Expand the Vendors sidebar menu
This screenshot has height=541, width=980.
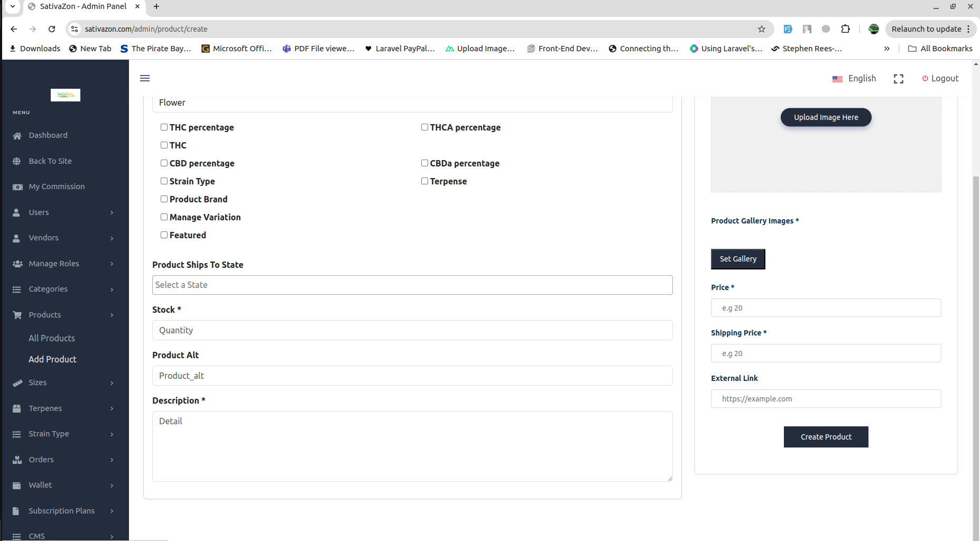click(64, 238)
